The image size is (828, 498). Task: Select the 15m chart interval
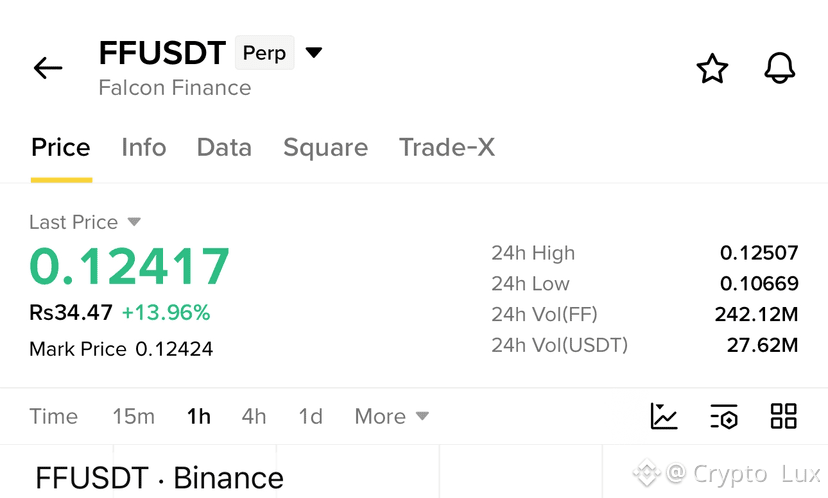click(x=134, y=417)
